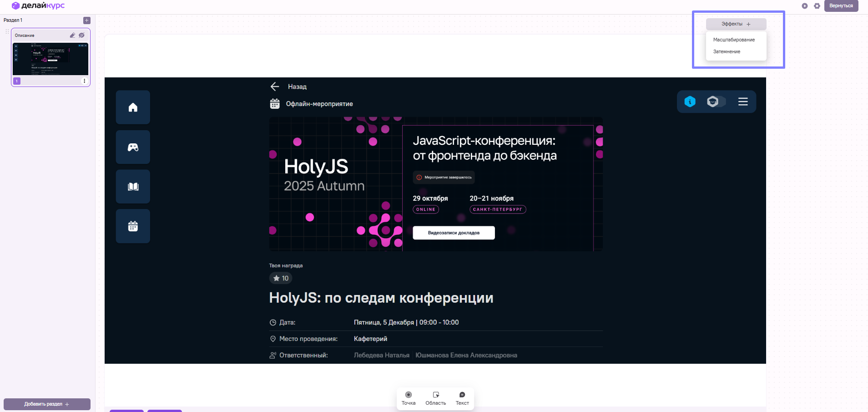Click the Вернуться button

click(x=841, y=6)
